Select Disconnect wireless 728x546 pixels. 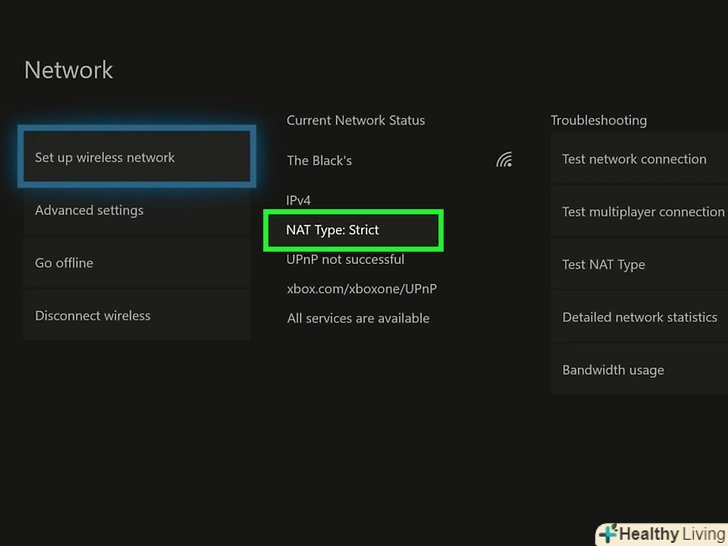[x=136, y=315]
